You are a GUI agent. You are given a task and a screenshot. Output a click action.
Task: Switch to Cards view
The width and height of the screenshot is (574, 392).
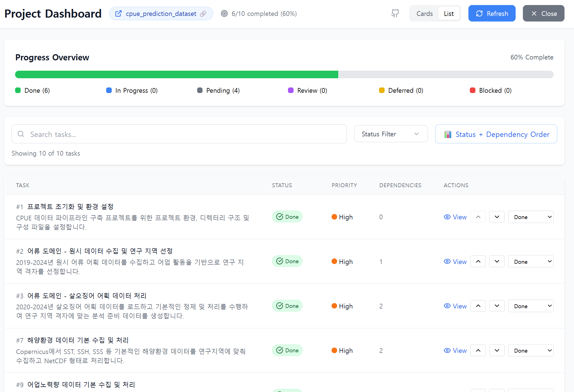(424, 13)
